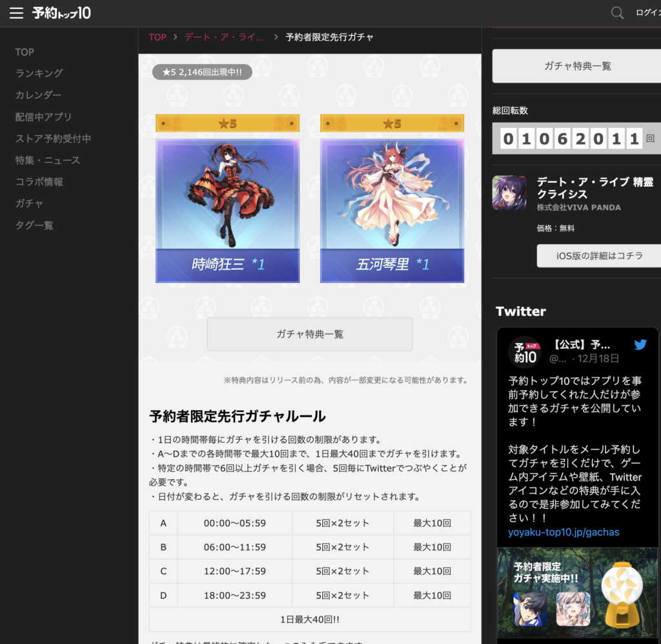This screenshot has width=661, height=644.
Task: Select ストア予約受付中 in the sidebar
Action: [x=53, y=138]
